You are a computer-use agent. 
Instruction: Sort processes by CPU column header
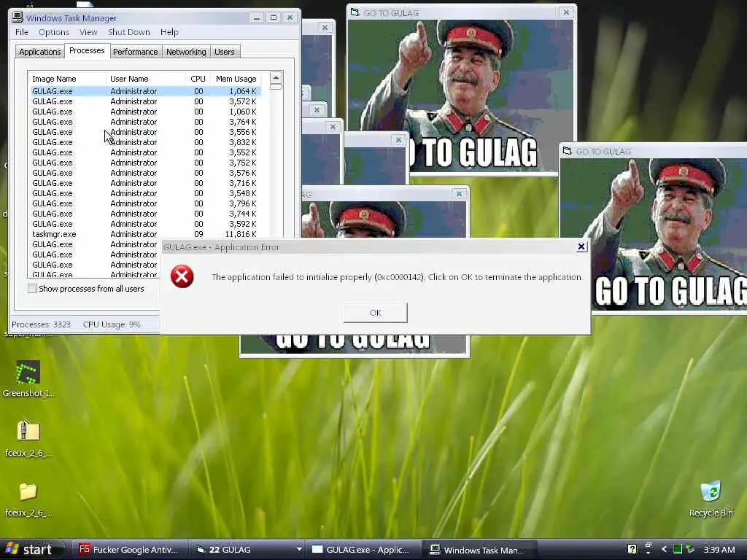[198, 79]
